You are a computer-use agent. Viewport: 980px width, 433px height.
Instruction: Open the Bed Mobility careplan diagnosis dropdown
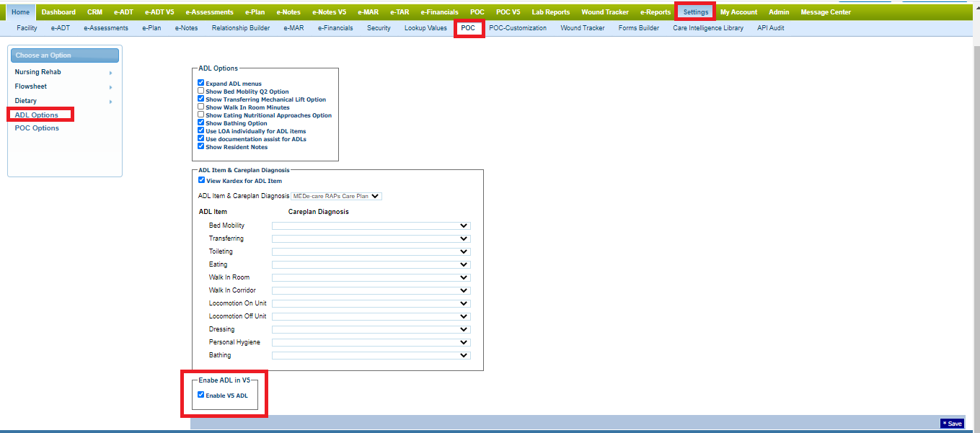tap(371, 226)
